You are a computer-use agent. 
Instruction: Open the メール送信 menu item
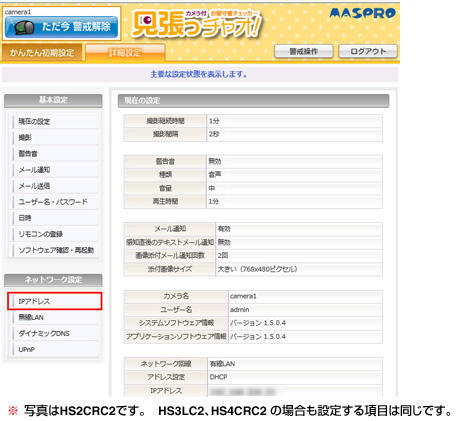54,186
